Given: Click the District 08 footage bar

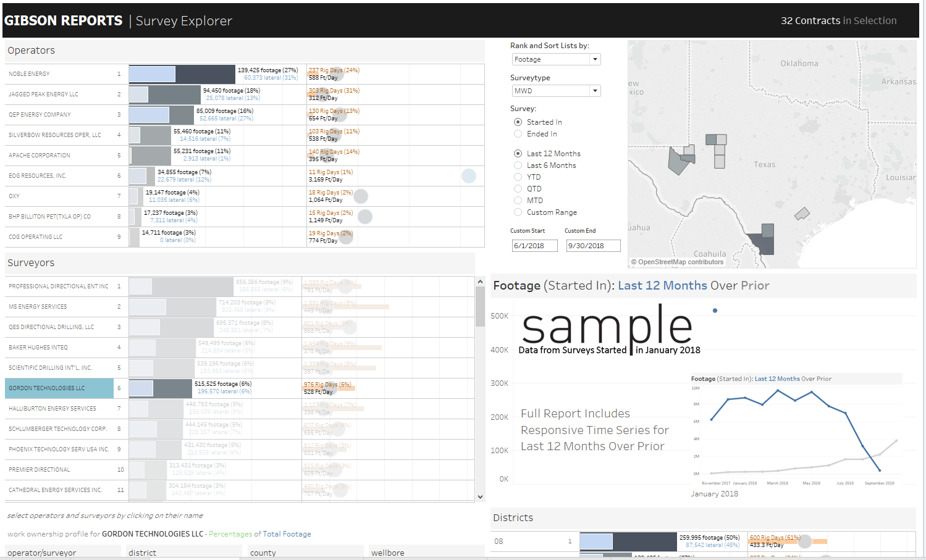Looking at the screenshot, I should pos(628,541).
